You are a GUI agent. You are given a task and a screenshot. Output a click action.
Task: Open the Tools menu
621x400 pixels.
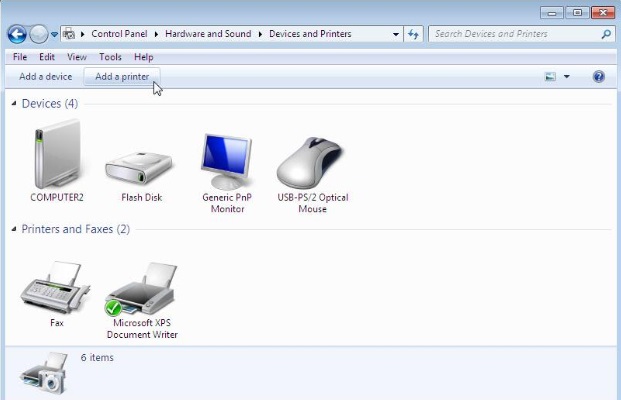[x=110, y=57]
